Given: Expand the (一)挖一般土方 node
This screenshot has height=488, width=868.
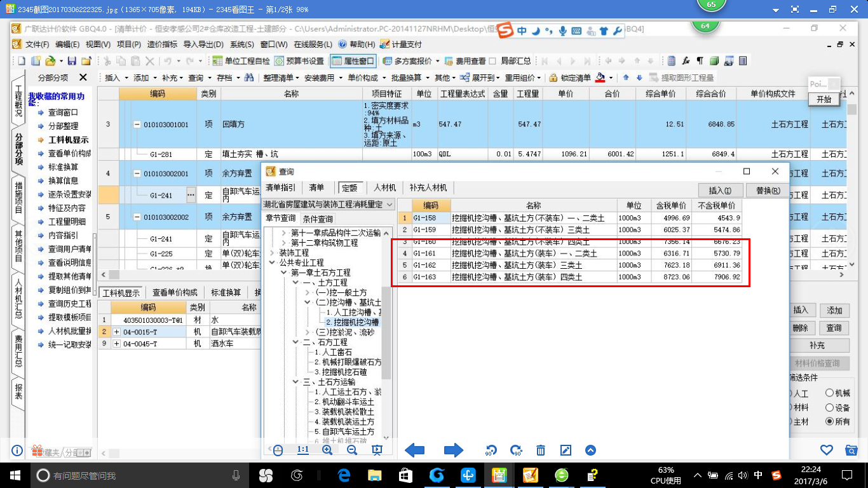Looking at the screenshot, I should pos(308,292).
